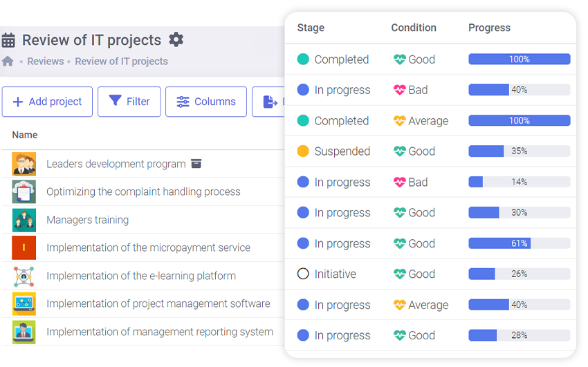Click the 61% progress bar
The width and height of the screenshot is (588, 367).
coord(519,243)
